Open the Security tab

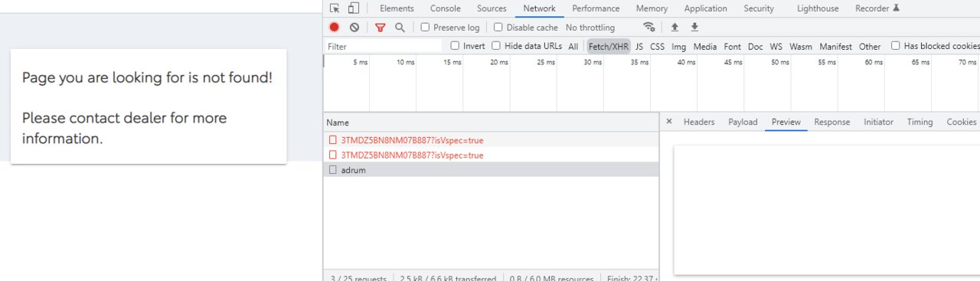tap(759, 8)
